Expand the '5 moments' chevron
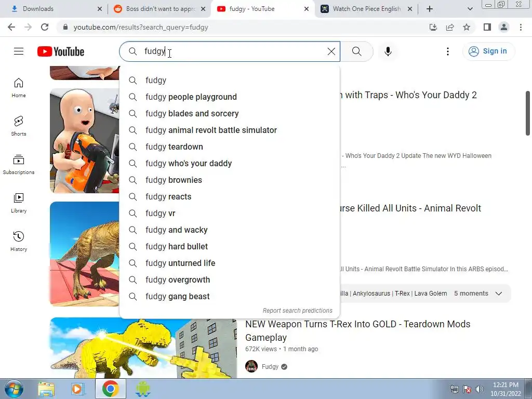The image size is (532, 399). tap(498, 294)
